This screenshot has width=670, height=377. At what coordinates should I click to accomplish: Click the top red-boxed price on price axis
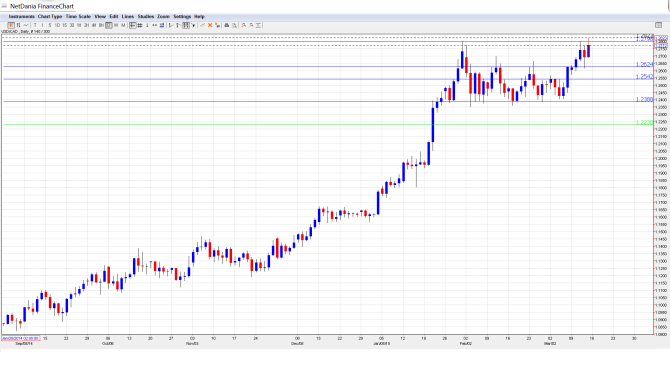661,39
